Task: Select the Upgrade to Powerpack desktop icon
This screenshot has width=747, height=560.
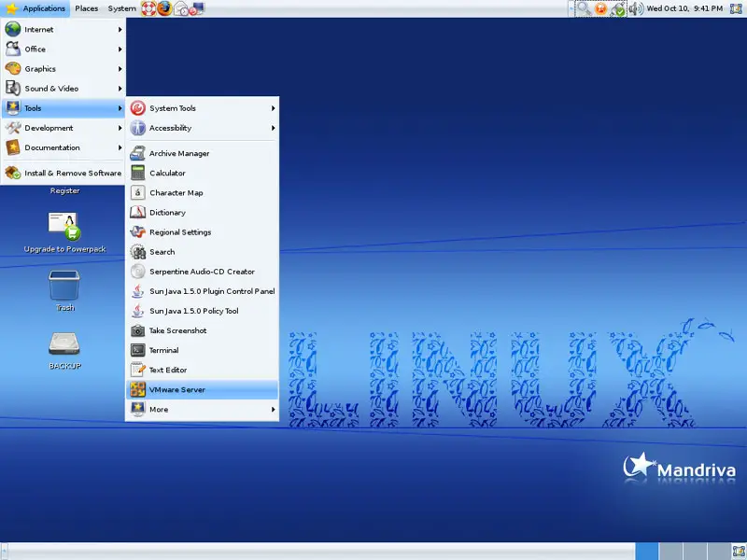Action: pyautogui.click(x=64, y=231)
